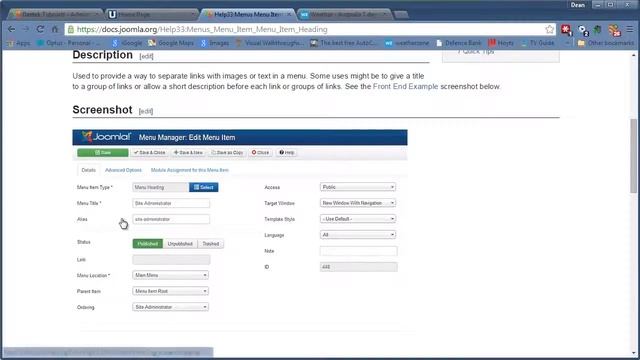Viewport: 640px width, 360px height.
Task: Set Status to Unpublished
Action: 180,244
